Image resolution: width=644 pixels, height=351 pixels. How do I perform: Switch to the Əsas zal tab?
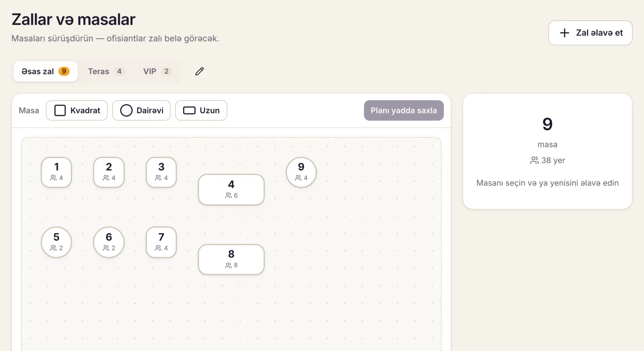(x=45, y=72)
